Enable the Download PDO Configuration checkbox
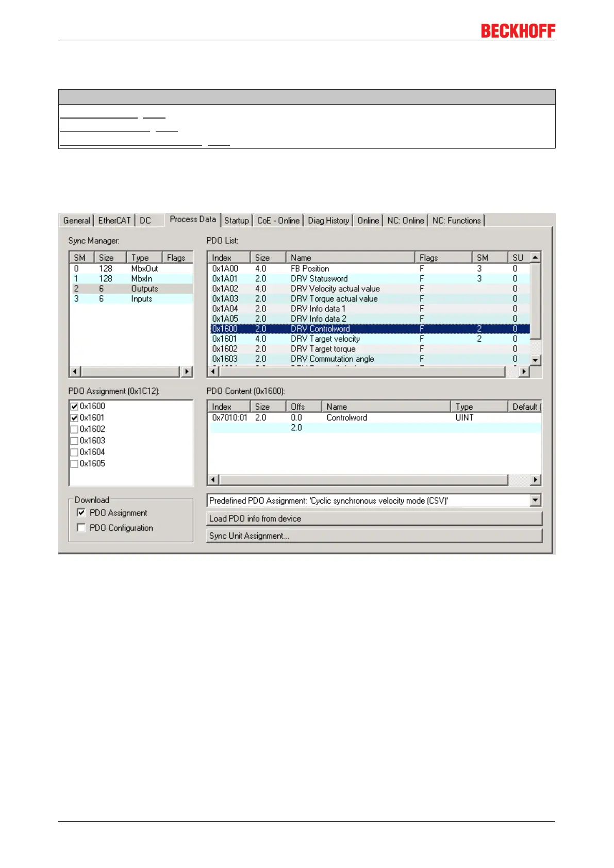This screenshot has width=614, height=868. pyautogui.click(x=81, y=527)
